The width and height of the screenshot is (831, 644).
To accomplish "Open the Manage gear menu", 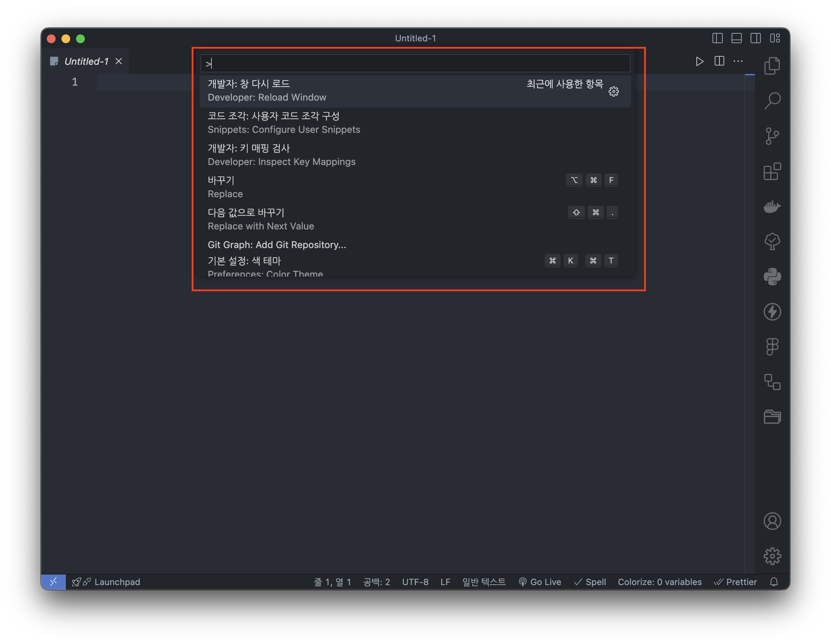I will pyautogui.click(x=772, y=556).
